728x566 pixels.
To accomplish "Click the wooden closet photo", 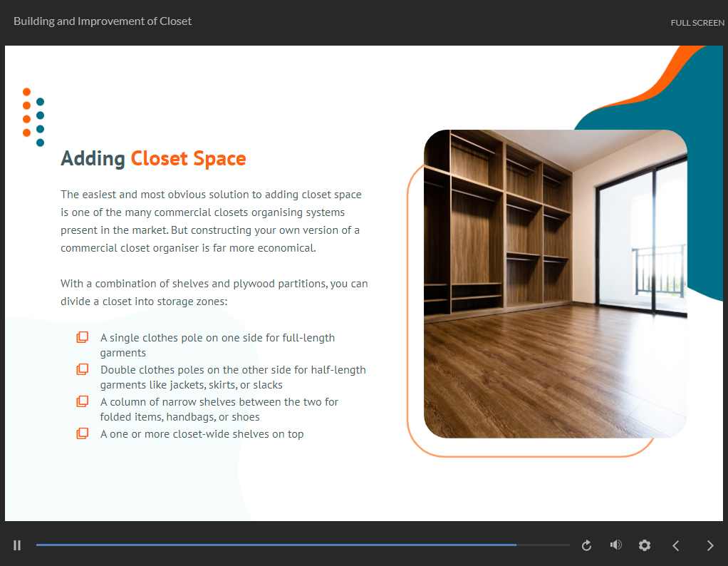I will click(555, 284).
